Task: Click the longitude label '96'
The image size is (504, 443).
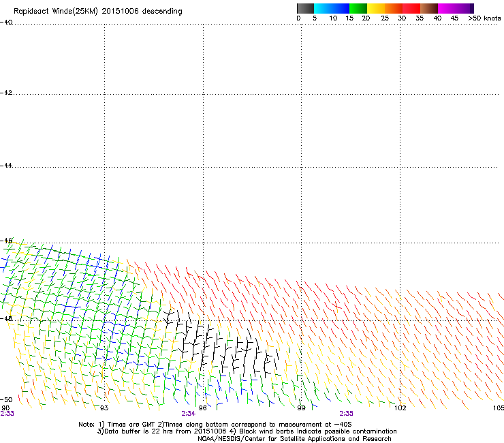Action: (x=203, y=408)
